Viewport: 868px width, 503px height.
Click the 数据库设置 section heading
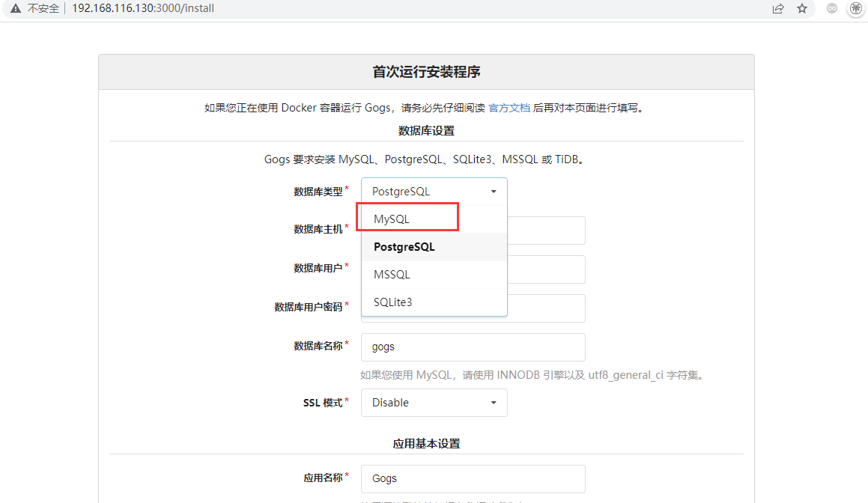426,131
